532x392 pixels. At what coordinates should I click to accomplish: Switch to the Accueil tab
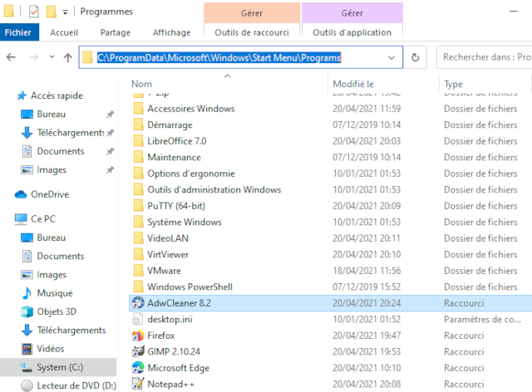coord(64,32)
